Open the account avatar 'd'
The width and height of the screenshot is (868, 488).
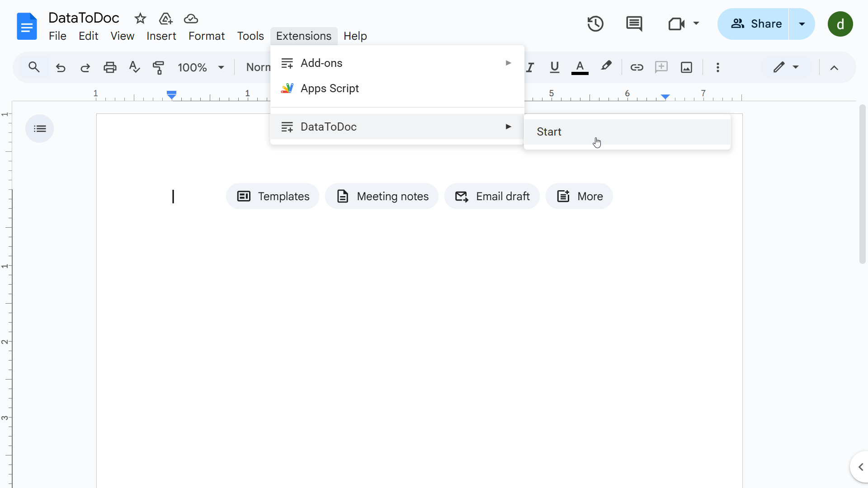pos(840,24)
